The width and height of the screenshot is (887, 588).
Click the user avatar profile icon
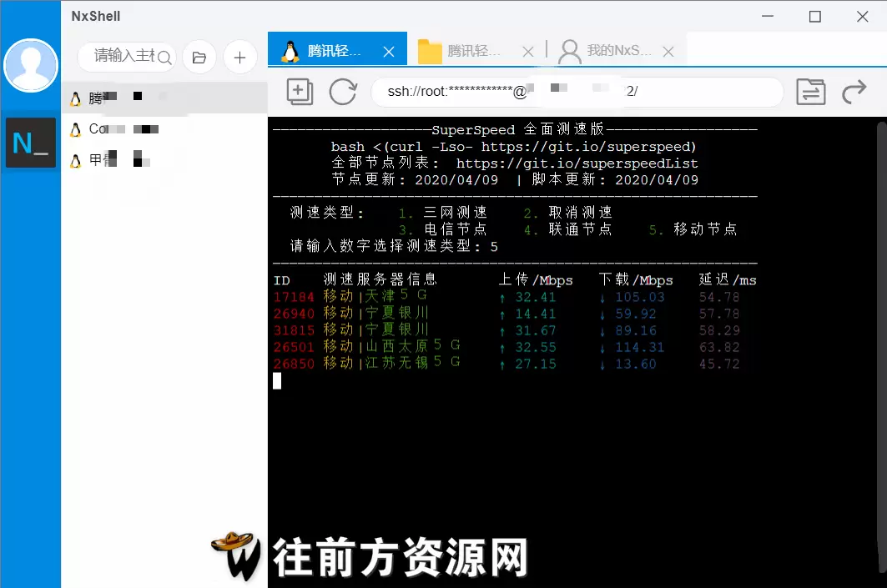(x=31, y=65)
